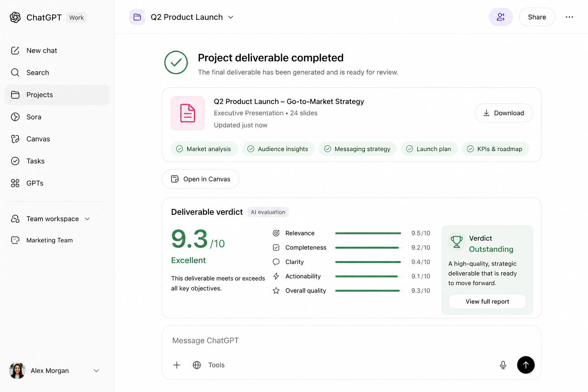Click the Overall quality score bar
Viewport: 588px width, 392px height.
[x=369, y=291]
